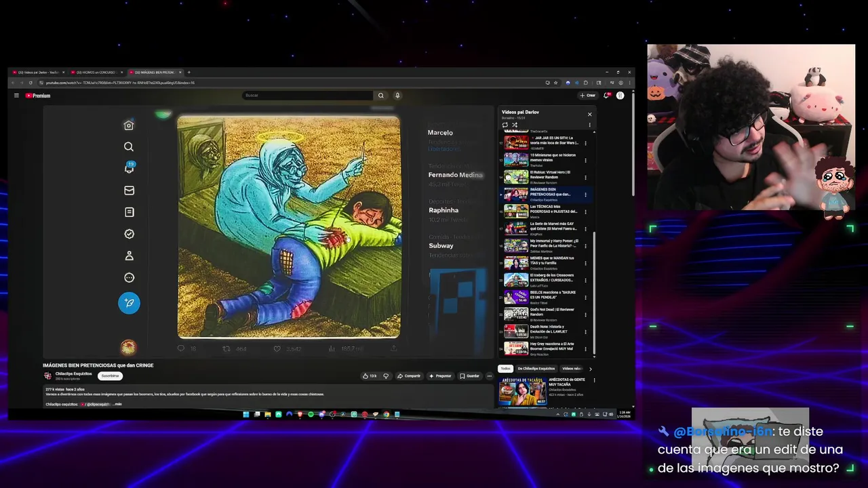This screenshot has width=868, height=488.
Task: Play 10 Miniaturas playlist video
Action: coord(547,160)
